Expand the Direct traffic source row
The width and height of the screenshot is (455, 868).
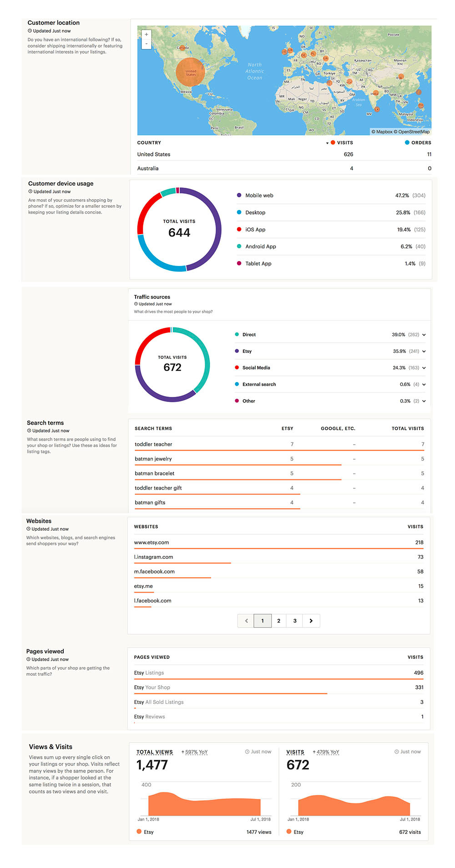424,335
